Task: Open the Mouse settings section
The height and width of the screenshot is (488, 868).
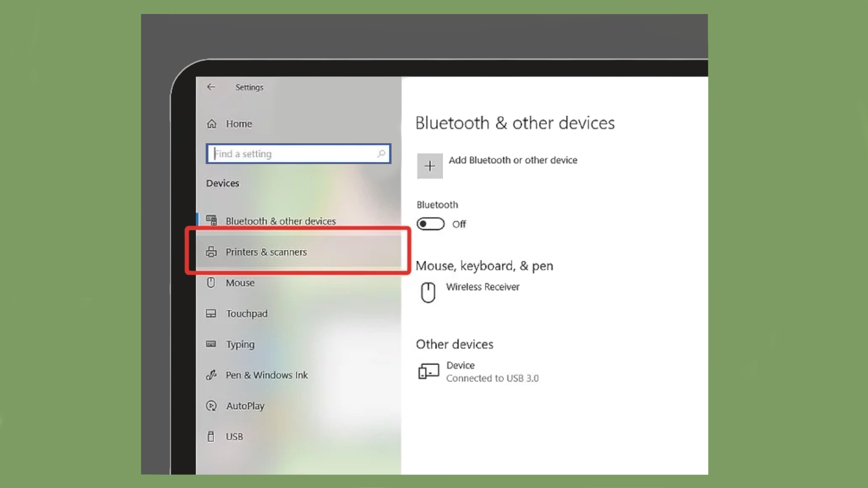Action: 240,283
